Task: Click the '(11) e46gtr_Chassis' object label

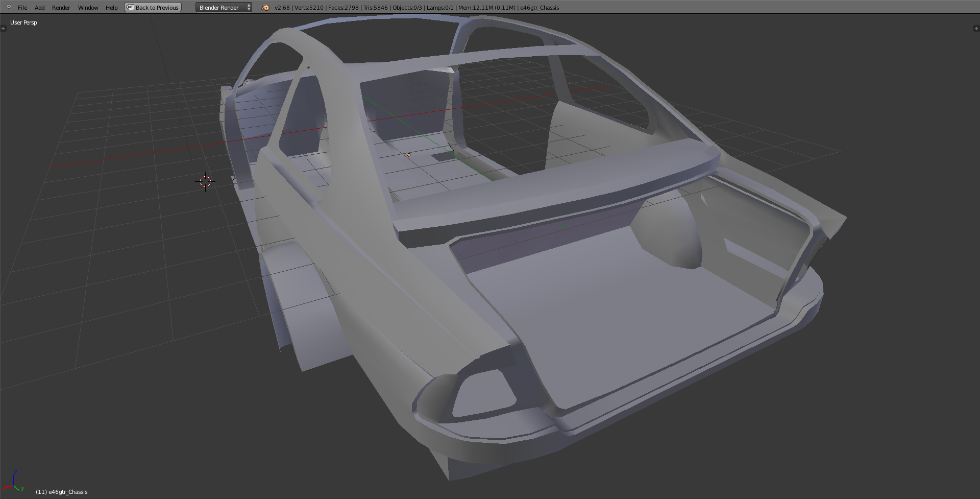Action: point(62,492)
